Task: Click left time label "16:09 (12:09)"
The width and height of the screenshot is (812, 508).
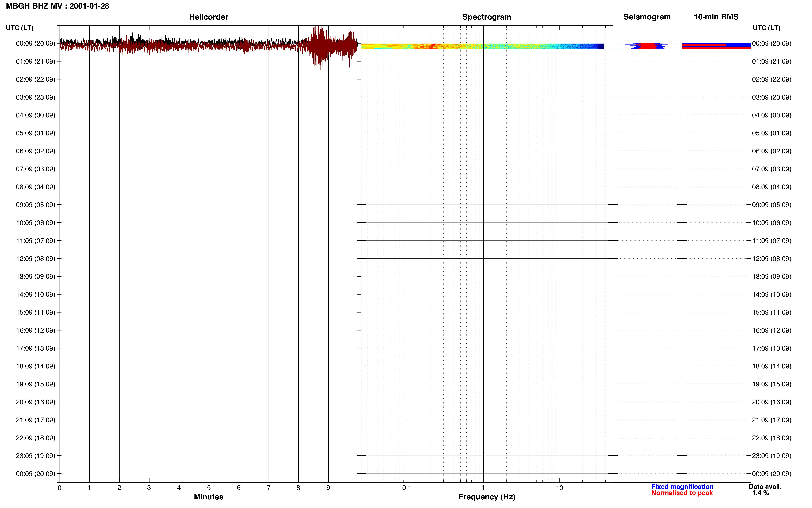Action: (x=35, y=330)
